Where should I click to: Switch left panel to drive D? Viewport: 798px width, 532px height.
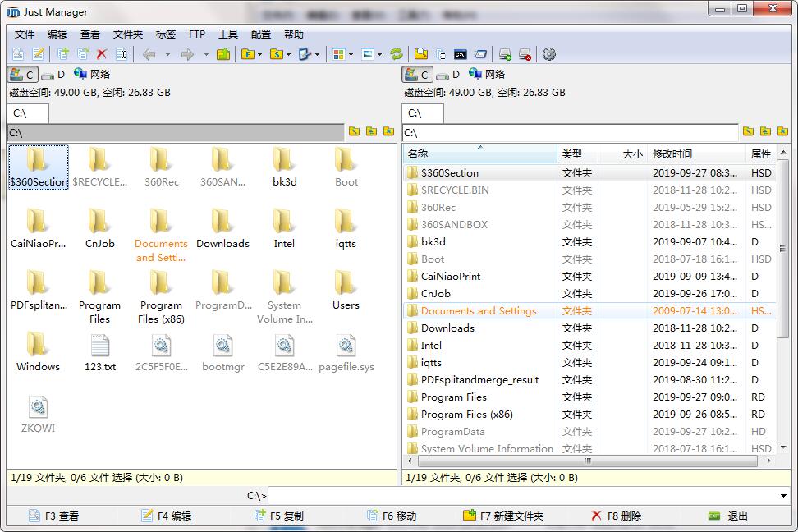[x=53, y=75]
